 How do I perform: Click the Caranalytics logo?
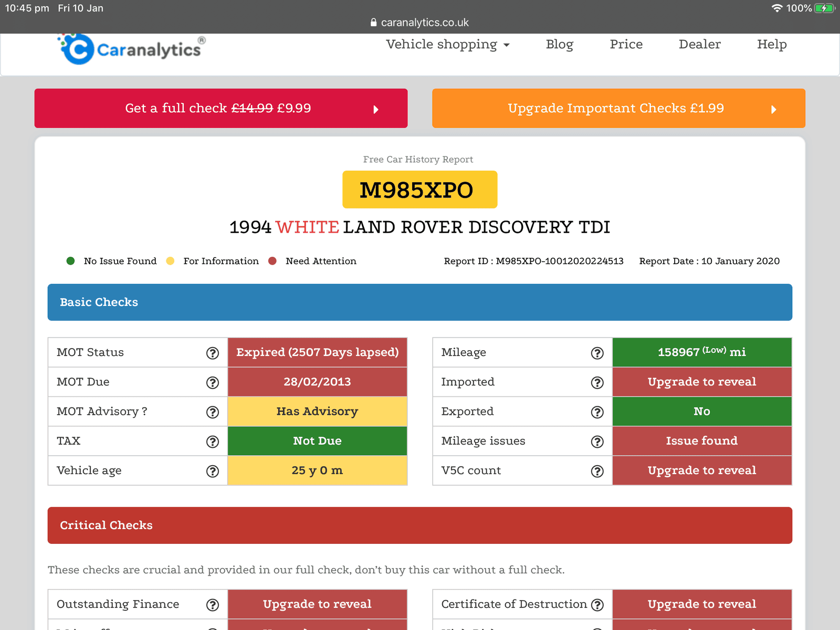coord(131,49)
